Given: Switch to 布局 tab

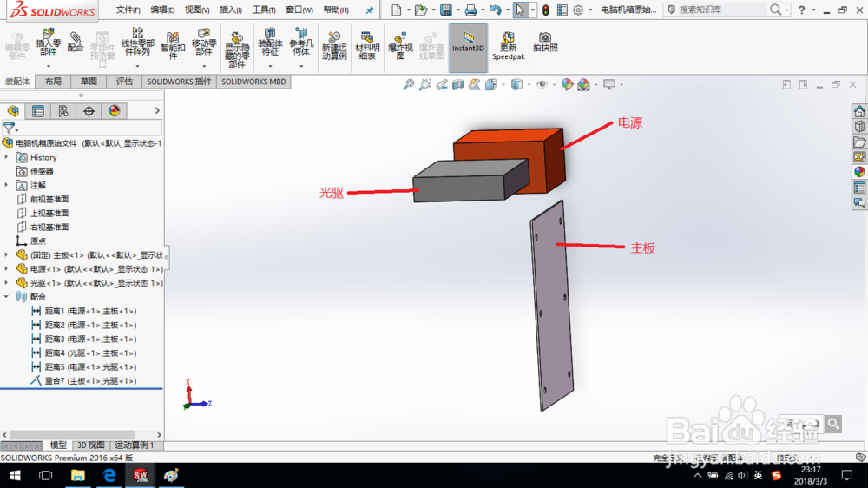Looking at the screenshot, I should click(x=53, y=82).
